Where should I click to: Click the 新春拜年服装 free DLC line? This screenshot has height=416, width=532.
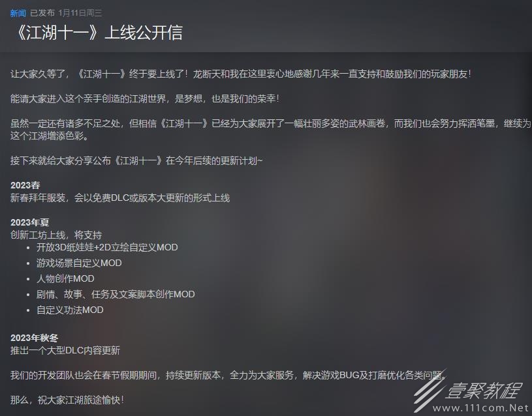pos(120,198)
